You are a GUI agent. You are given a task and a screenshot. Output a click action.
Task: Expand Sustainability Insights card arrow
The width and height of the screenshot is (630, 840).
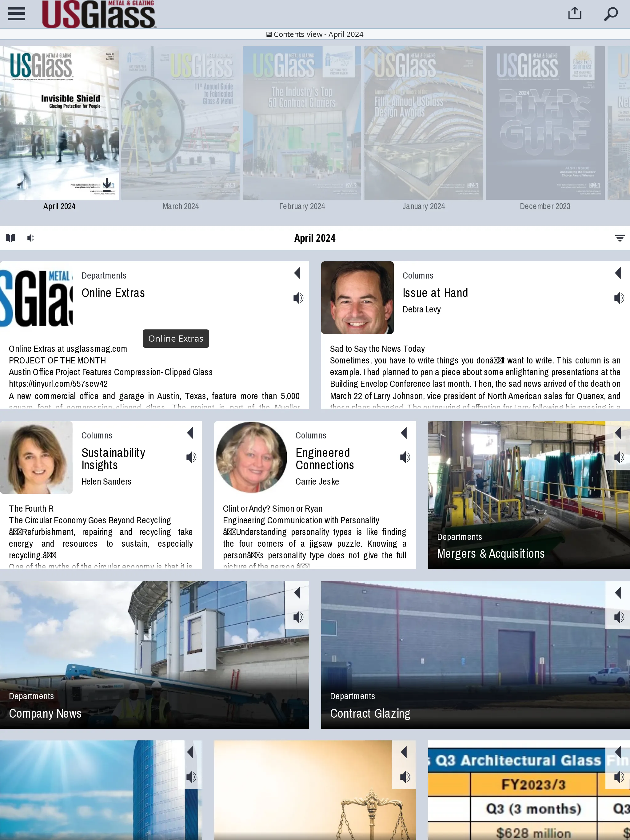[x=190, y=433]
